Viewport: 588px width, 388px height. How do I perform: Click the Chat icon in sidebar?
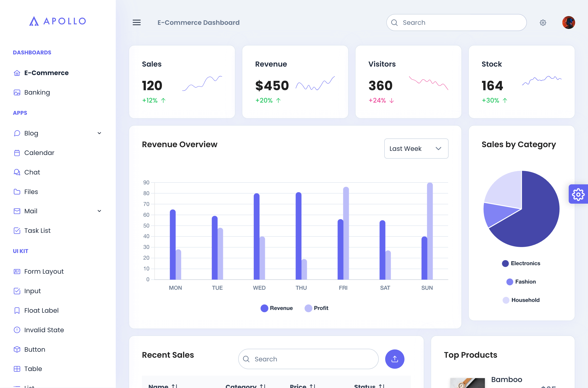17,172
